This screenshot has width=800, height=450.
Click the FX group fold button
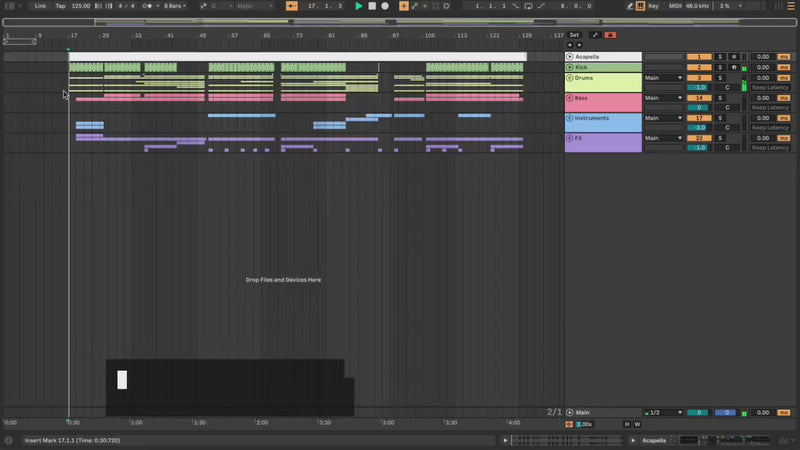570,138
